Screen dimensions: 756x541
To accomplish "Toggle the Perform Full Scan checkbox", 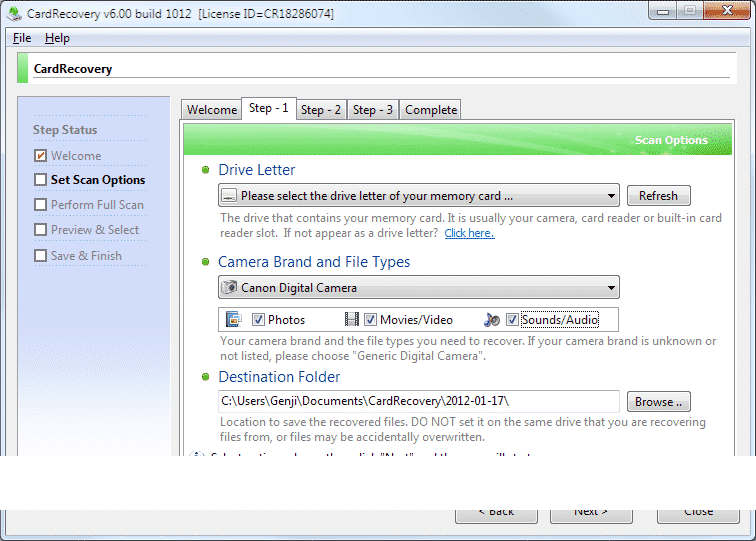I will [x=40, y=204].
